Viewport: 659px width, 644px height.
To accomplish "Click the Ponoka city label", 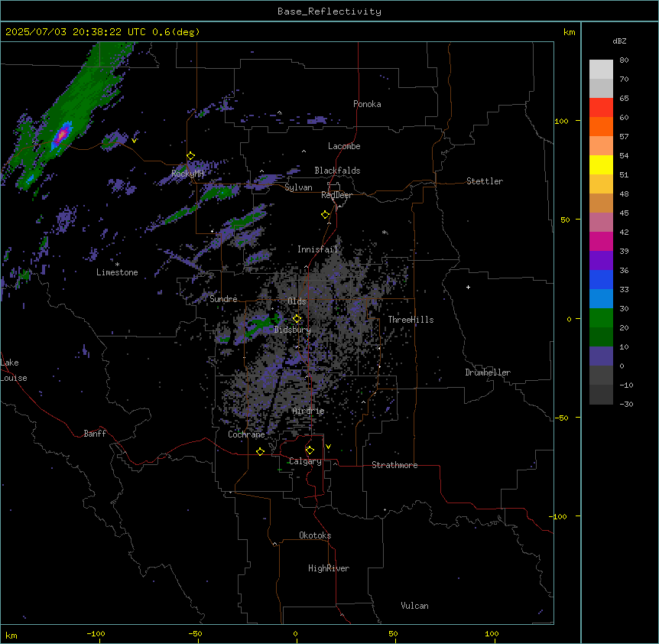I will [367, 104].
